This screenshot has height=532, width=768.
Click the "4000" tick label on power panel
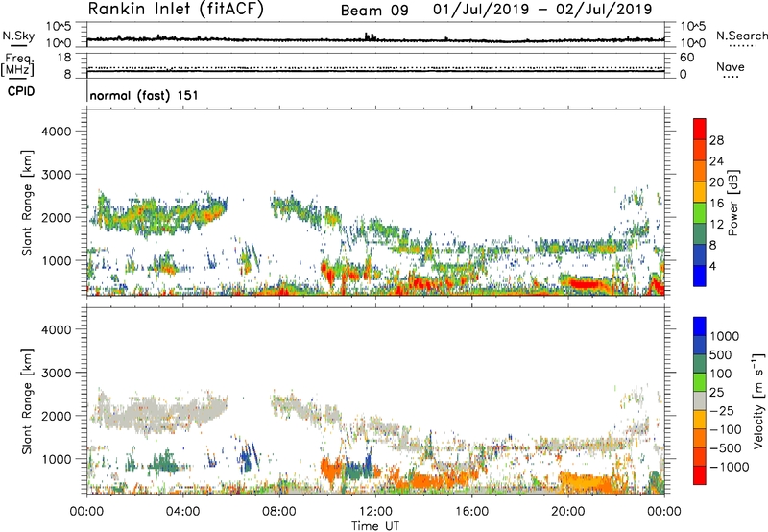coord(56,132)
